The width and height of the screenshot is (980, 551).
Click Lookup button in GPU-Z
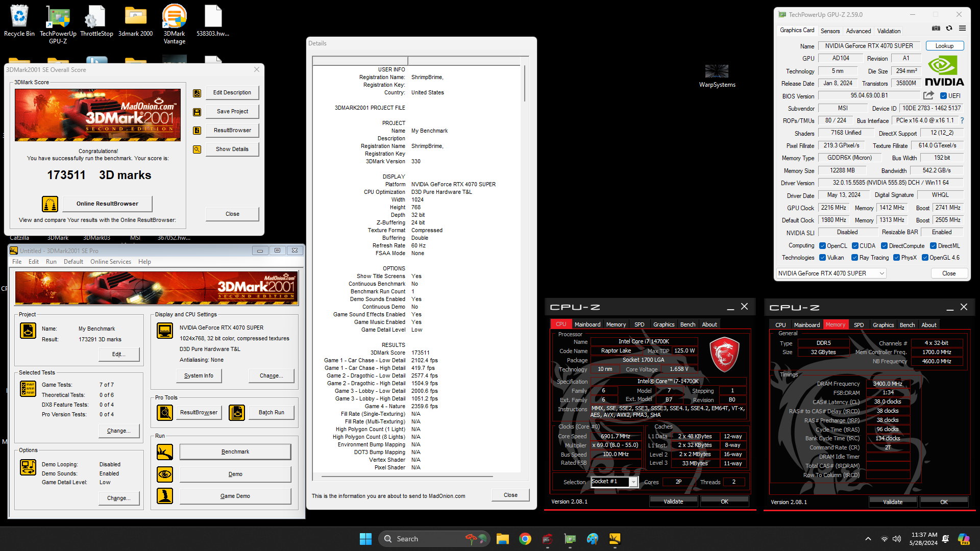(944, 46)
